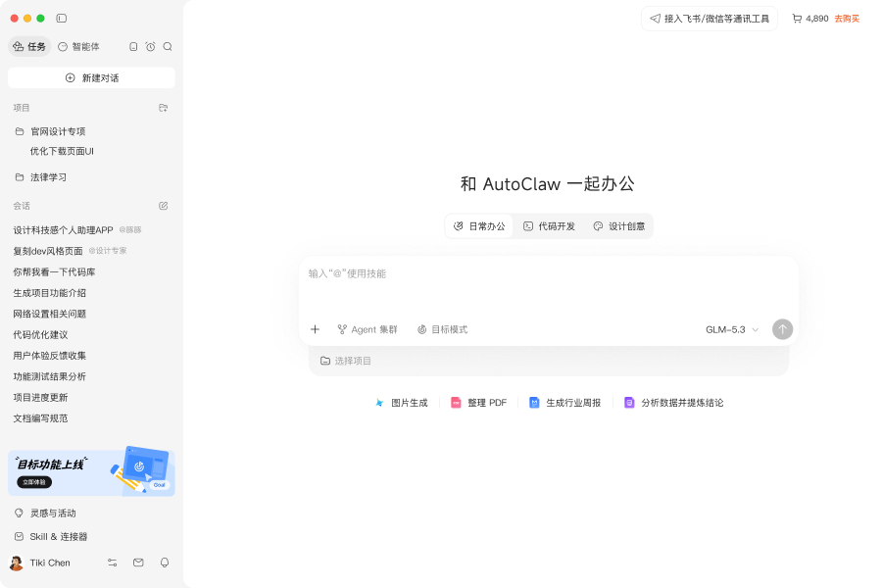Click the 新建对话 button
Image resolution: width=882 pixels, height=588 pixels.
point(91,77)
